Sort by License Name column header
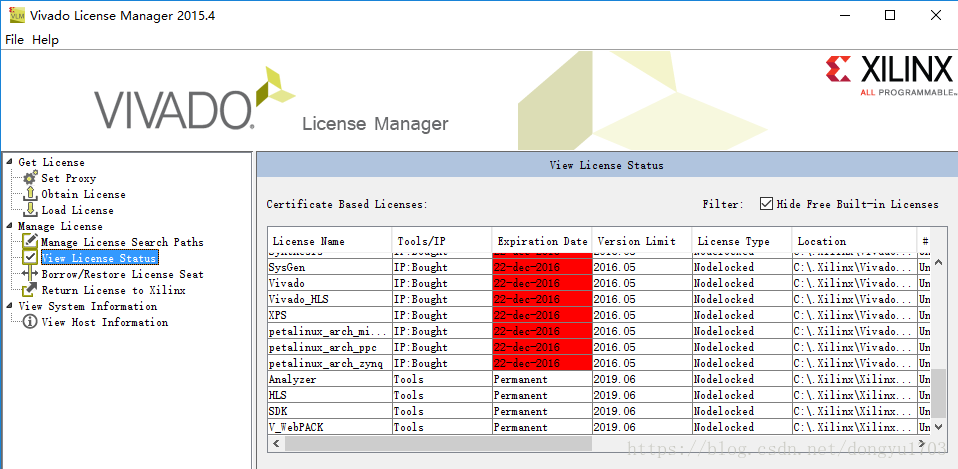 point(330,241)
